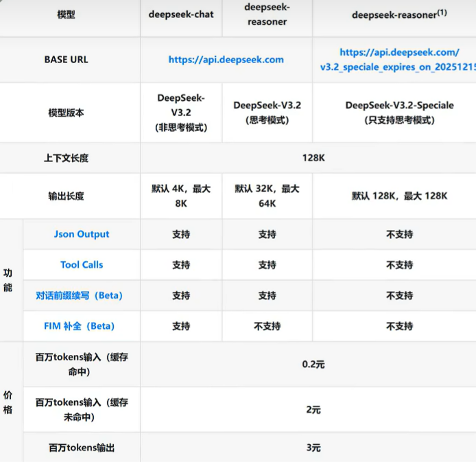The width and height of the screenshot is (476, 462).
Task: Select the 百万tokens输入（缓存未命中）label
Action: [82, 409]
